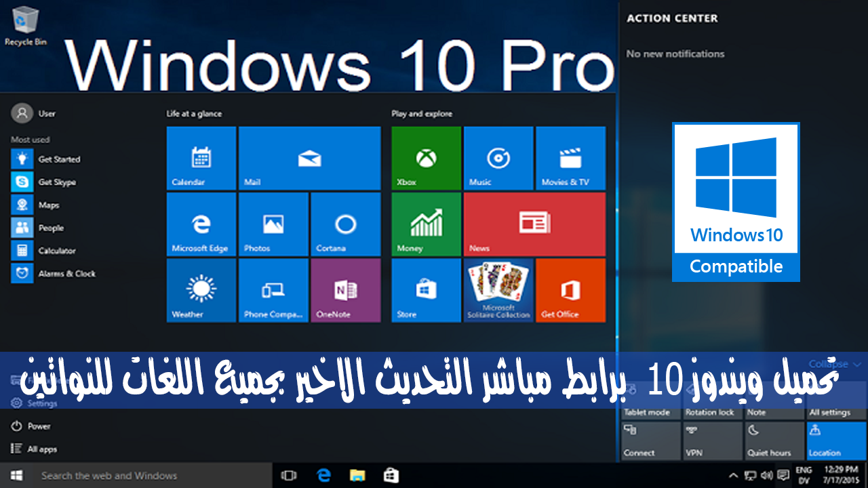Click the network tray icon
This screenshot has width=868, height=488.
pyautogui.click(x=751, y=475)
